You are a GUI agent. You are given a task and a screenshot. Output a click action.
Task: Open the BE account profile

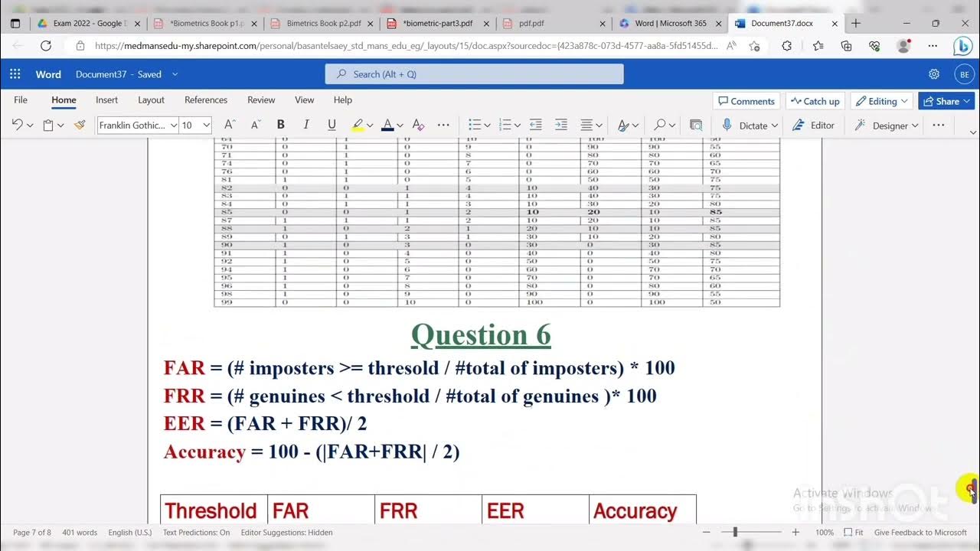(964, 74)
